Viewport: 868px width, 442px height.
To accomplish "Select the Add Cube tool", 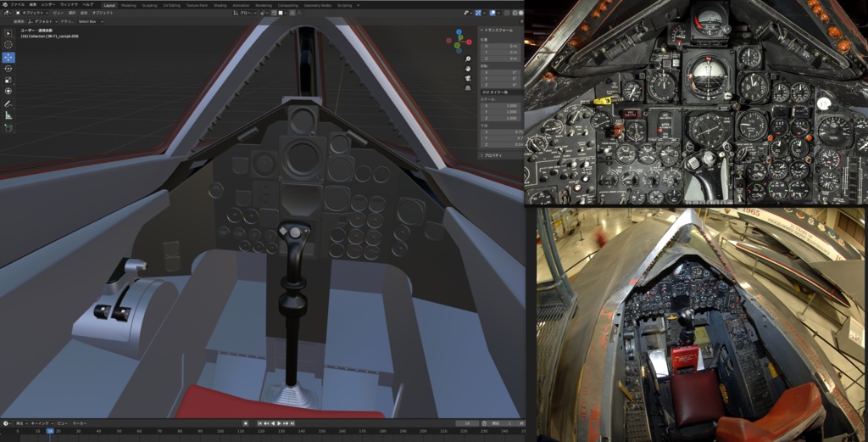I will pyautogui.click(x=8, y=128).
